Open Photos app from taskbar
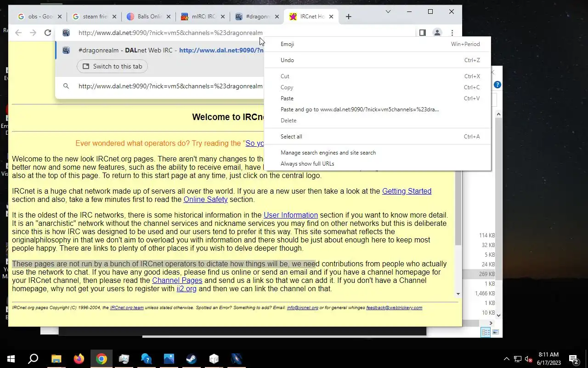This screenshot has height=368, width=588. [169, 359]
